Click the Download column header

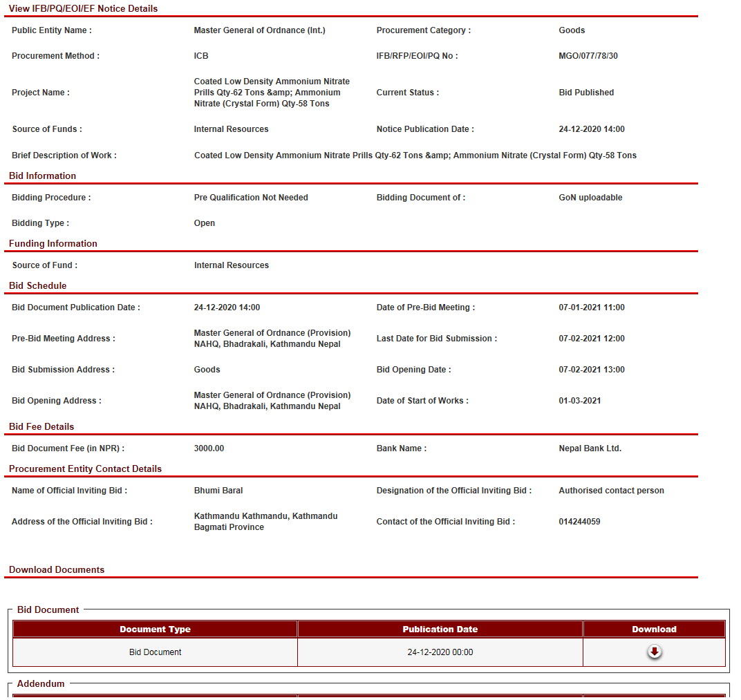(x=654, y=629)
